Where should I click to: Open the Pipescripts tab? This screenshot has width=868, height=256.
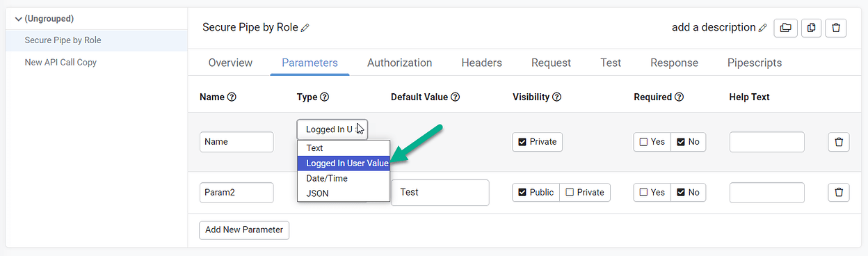[755, 63]
